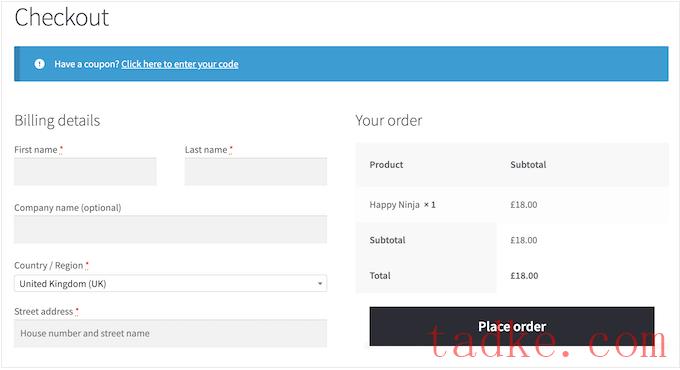Viewport: 680px width, 370px height.
Task: Click the Product column header
Action: tap(386, 165)
